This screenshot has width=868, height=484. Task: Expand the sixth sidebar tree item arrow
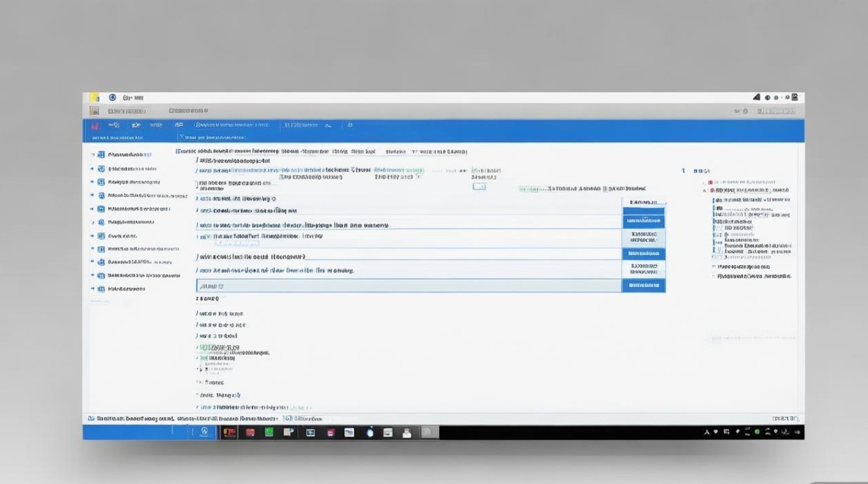[x=92, y=222]
